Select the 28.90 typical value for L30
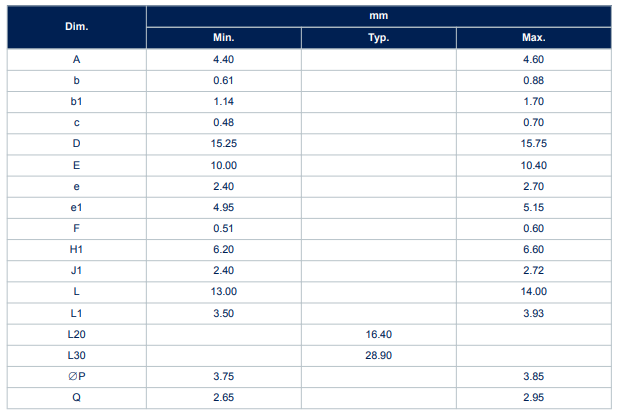 point(378,355)
